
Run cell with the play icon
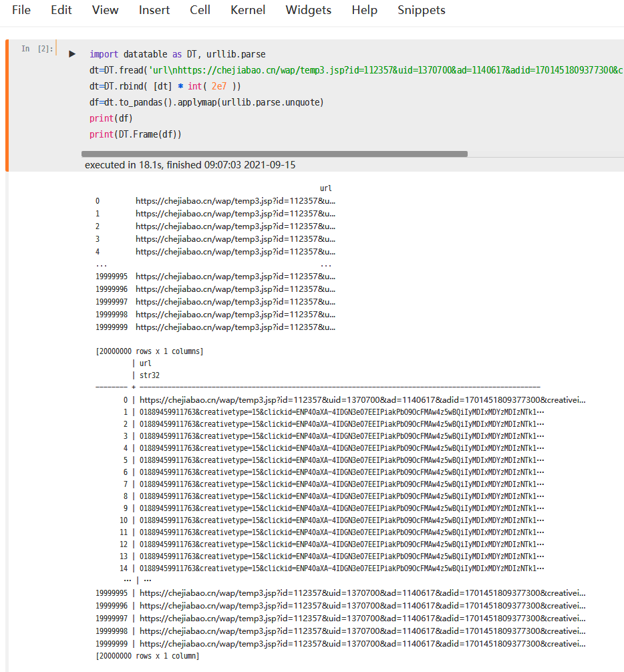(x=72, y=54)
